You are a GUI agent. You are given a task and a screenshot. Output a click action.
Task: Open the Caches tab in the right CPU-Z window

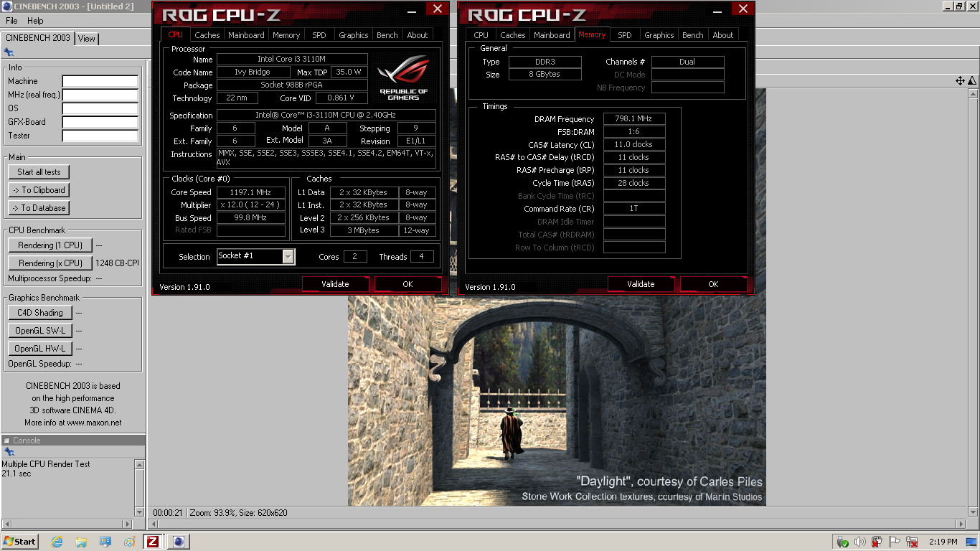pyautogui.click(x=513, y=34)
